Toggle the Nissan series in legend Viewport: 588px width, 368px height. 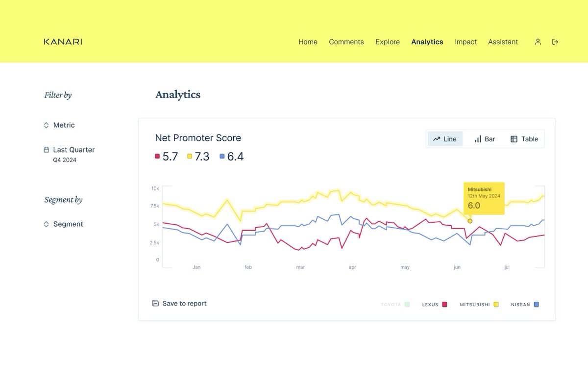pyautogui.click(x=525, y=305)
